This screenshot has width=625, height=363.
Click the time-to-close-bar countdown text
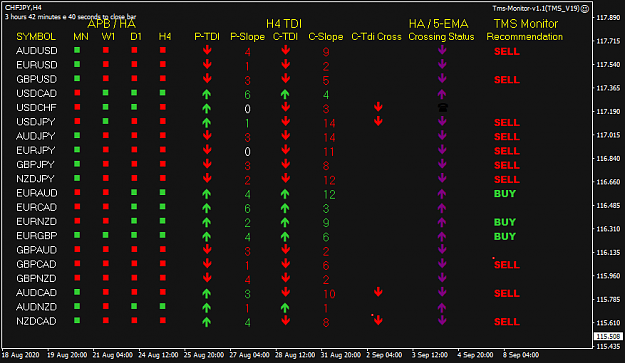tap(71, 17)
